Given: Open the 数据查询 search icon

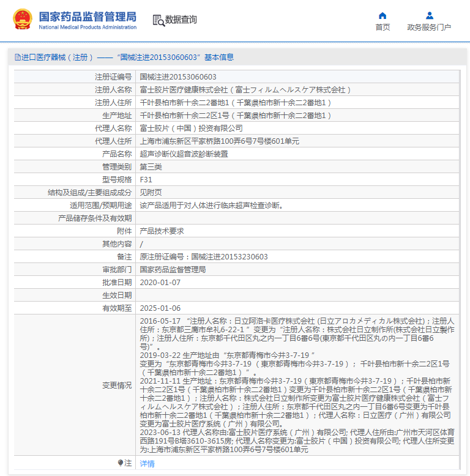Looking at the screenshot, I should tap(159, 20).
